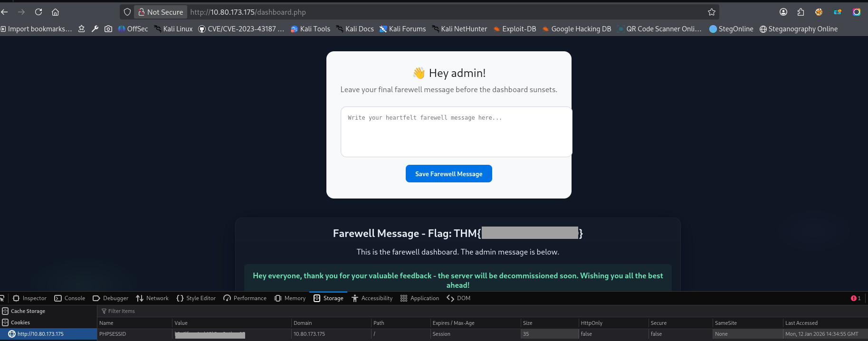Switch to the Network tab
Viewport: 868px width, 341px height.
[152, 298]
